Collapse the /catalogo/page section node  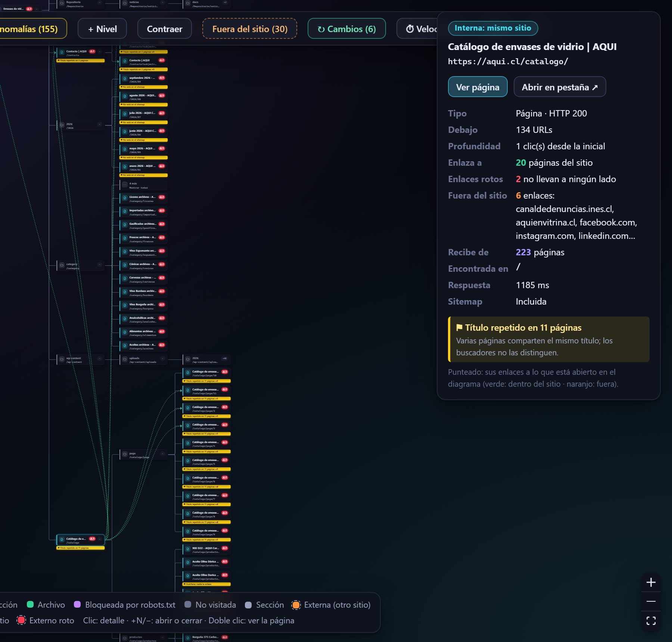click(x=163, y=454)
